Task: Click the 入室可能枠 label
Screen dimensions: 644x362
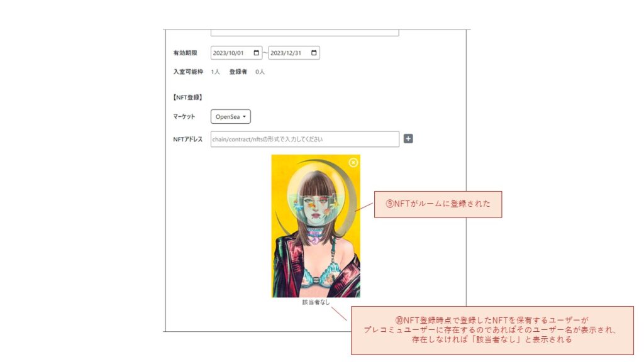Action: [x=188, y=72]
